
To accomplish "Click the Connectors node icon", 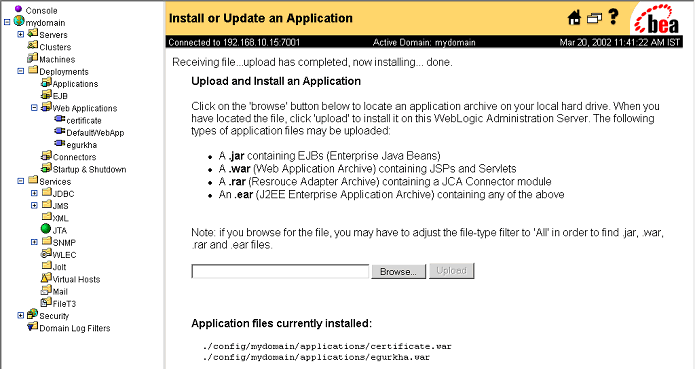I will click(46, 155).
